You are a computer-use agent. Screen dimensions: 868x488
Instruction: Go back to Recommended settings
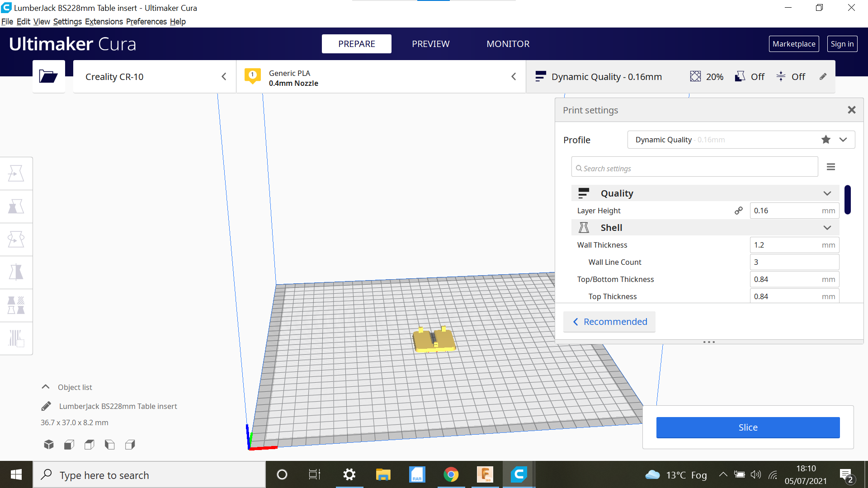[x=609, y=322]
